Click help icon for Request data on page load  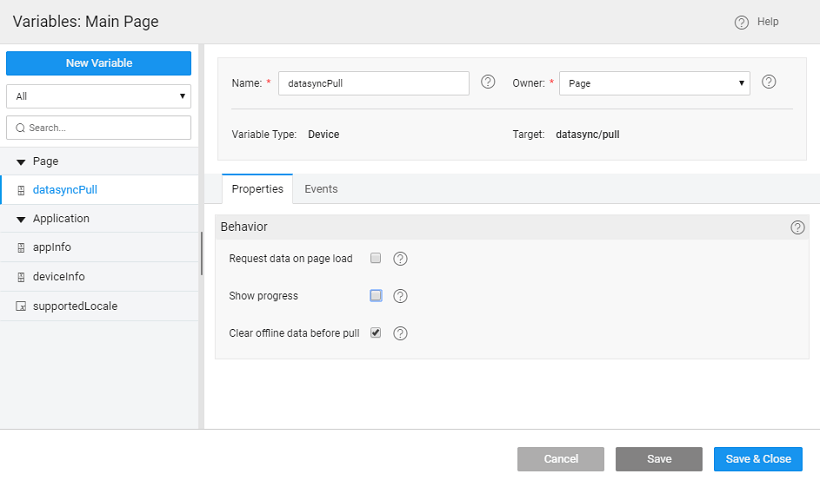[400, 259]
